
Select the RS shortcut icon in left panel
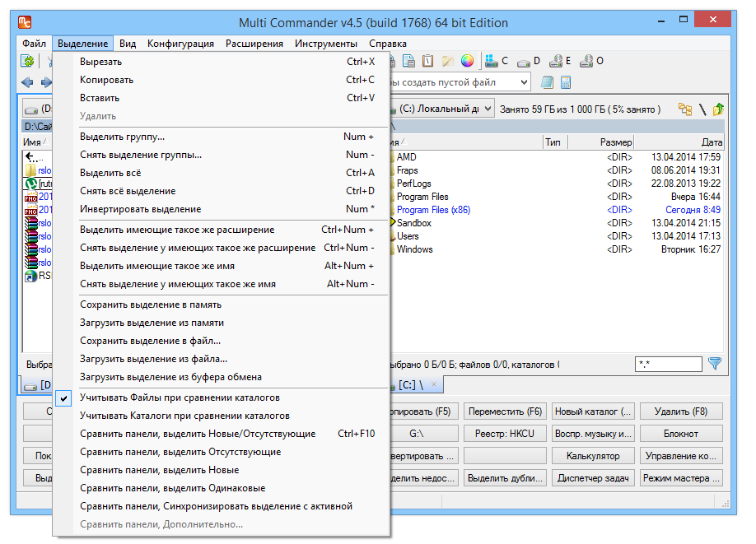click(30, 276)
